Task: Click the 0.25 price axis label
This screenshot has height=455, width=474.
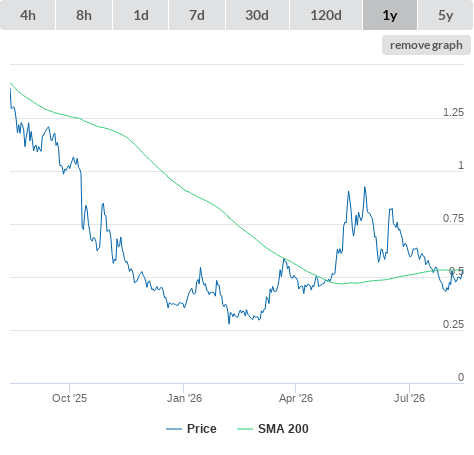Action: 453,324
